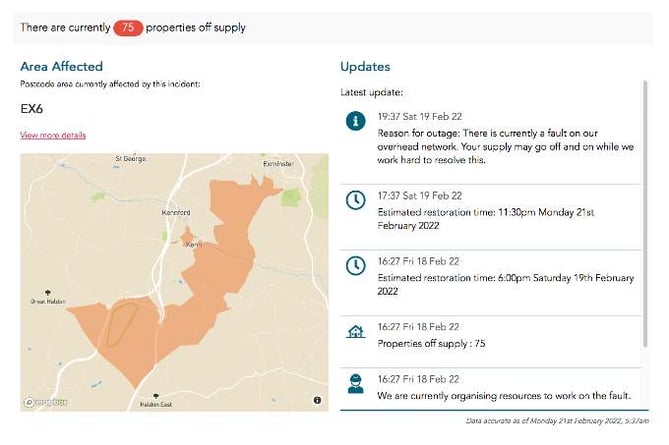Viewport: 669px width, 445px height.
Task: Click the engineer icon beside organising resources update
Action: (x=355, y=384)
